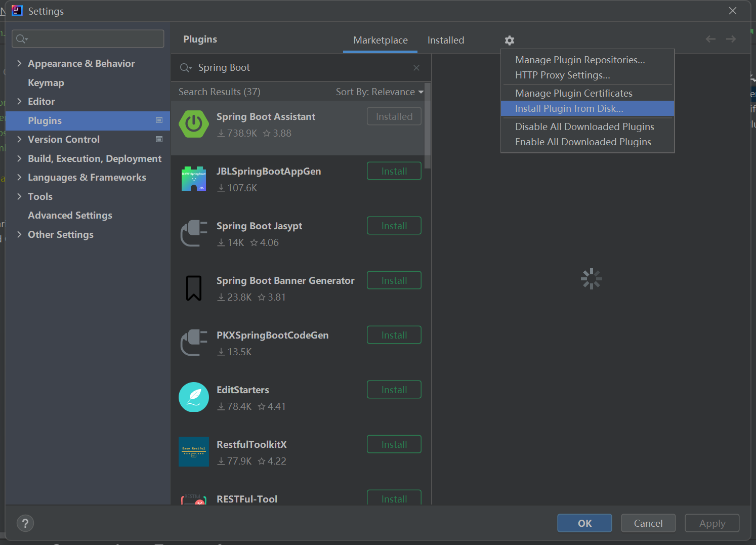Click the plugin search magnifier icon
This screenshot has height=545, width=756.
186,68
